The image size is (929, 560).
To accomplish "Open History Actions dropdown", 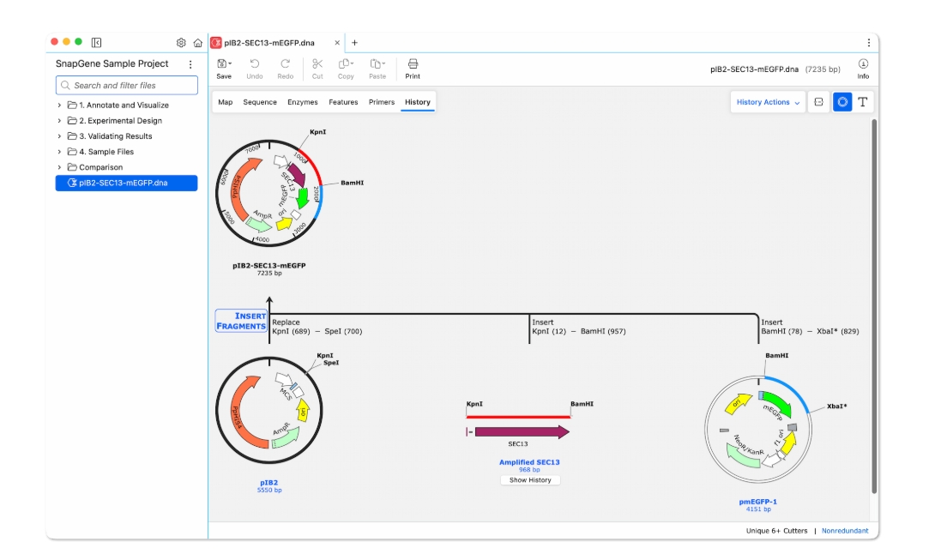I will pyautogui.click(x=768, y=102).
